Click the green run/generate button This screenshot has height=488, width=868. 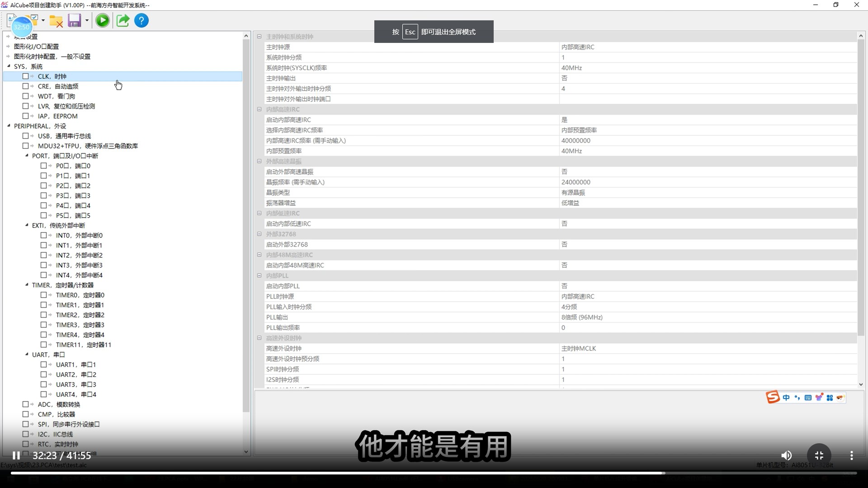click(103, 21)
